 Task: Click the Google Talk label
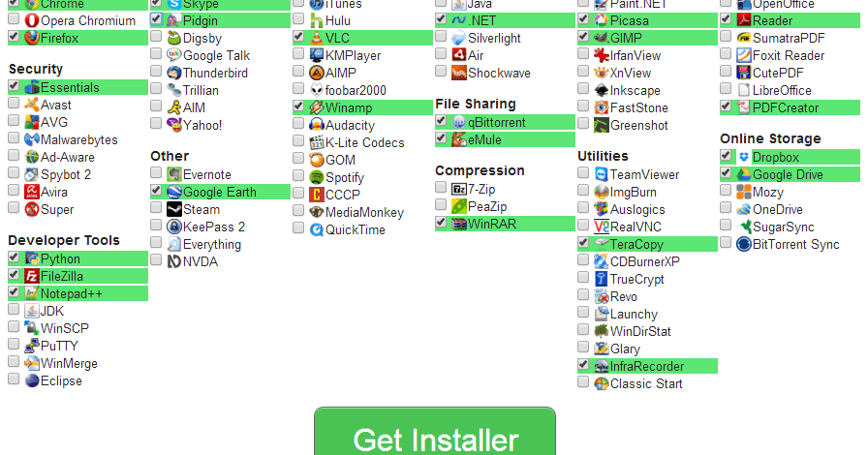[216, 56]
